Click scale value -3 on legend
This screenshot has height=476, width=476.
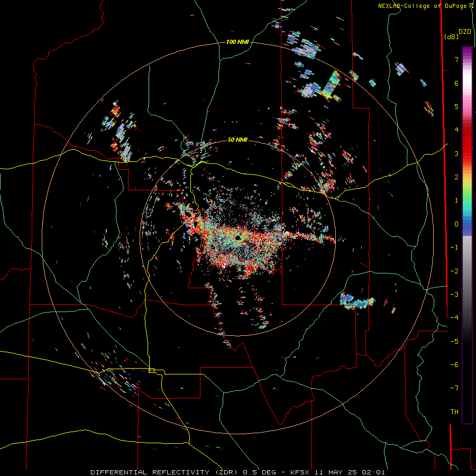[x=454, y=295]
